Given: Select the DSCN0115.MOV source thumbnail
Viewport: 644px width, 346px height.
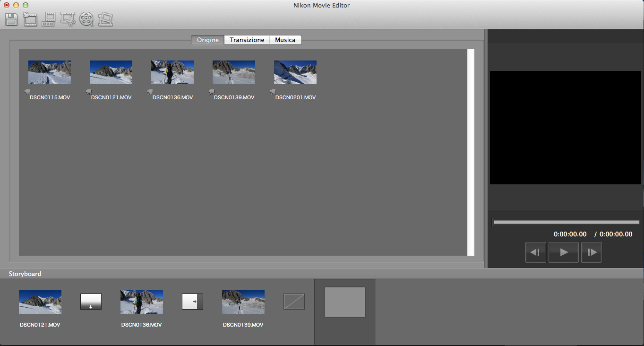Looking at the screenshot, I should tap(50, 72).
